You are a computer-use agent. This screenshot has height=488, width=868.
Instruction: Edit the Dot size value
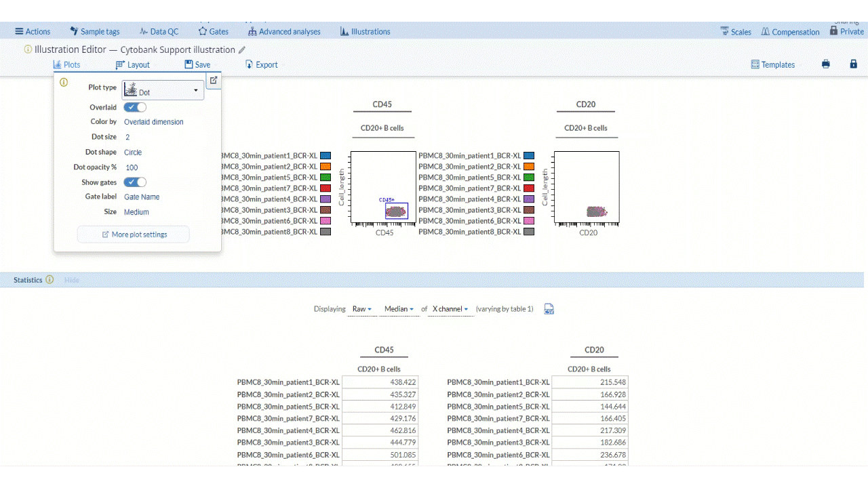[127, 137]
